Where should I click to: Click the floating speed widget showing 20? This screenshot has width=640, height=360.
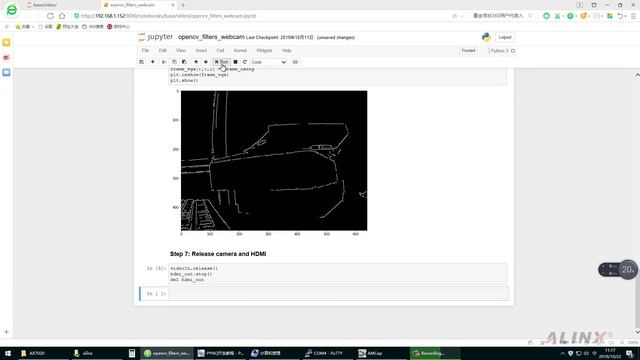tap(619, 269)
